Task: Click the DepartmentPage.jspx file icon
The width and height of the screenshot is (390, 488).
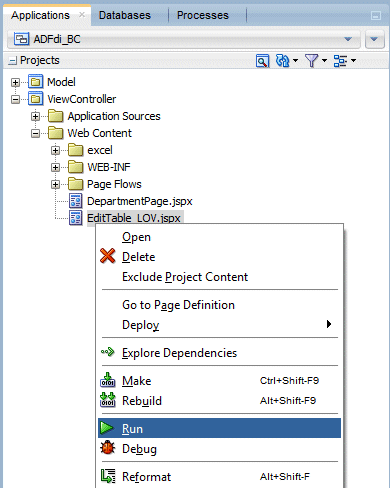Action: click(76, 201)
